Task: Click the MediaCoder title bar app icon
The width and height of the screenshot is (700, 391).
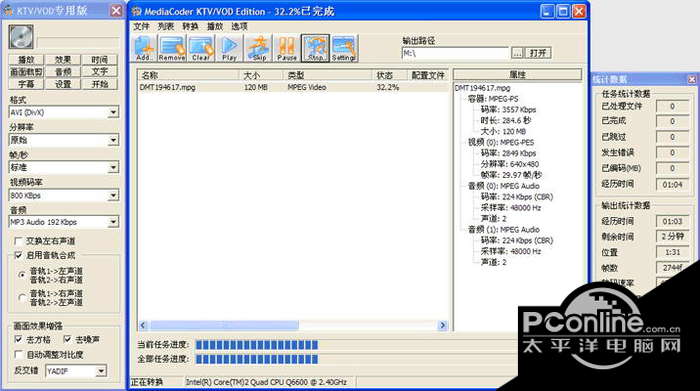Action: coord(137,12)
